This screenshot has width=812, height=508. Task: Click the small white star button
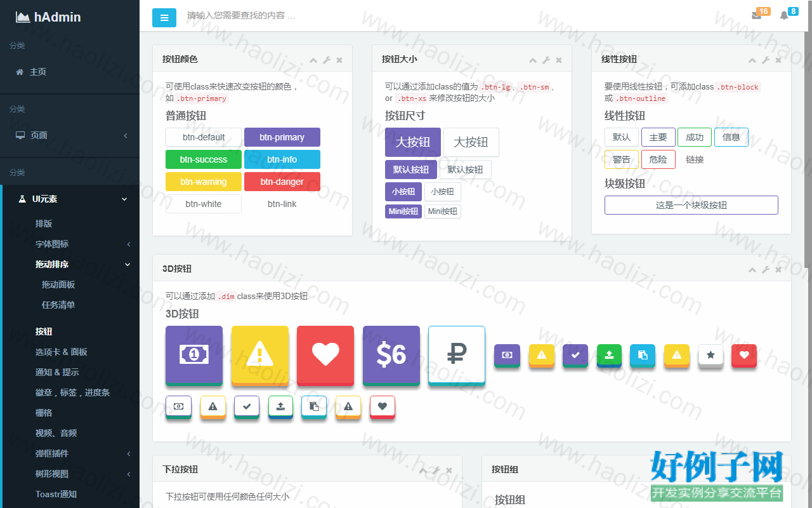coord(711,356)
